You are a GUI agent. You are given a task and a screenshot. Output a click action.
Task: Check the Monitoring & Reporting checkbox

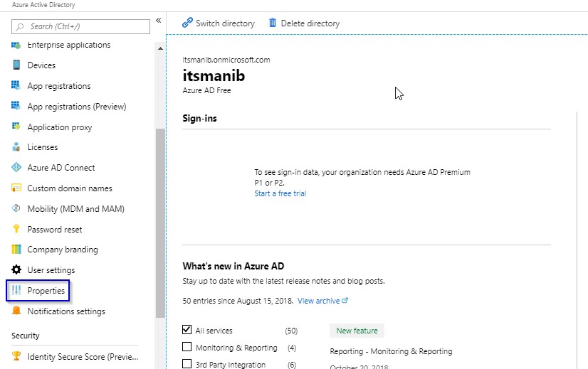point(187,346)
